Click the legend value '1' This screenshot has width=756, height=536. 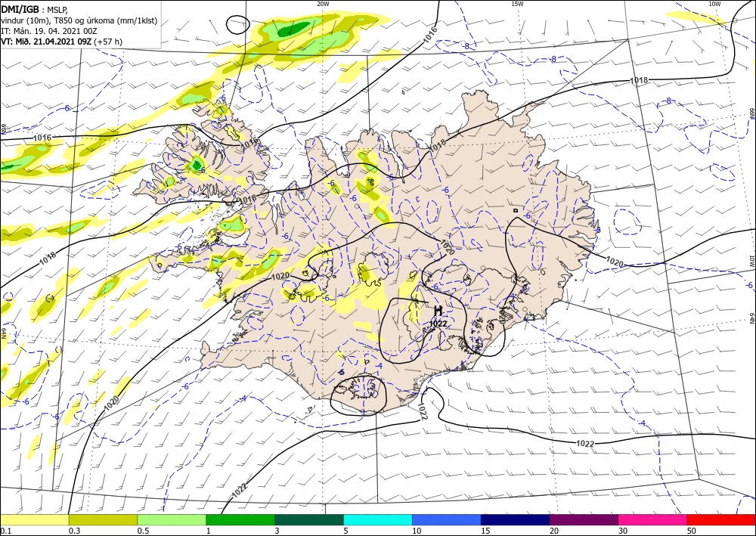pyautogui.click(x=209, y=531)
